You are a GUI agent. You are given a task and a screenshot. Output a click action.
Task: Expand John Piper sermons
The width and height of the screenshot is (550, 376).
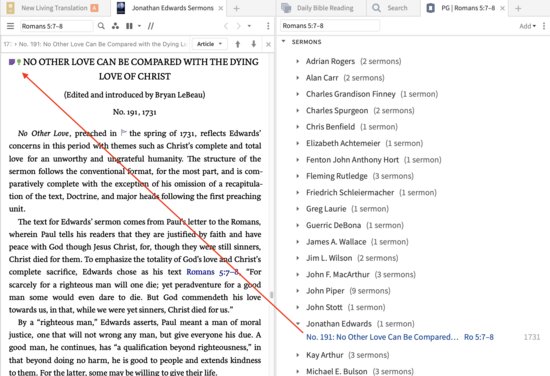(x=297, y=291)
